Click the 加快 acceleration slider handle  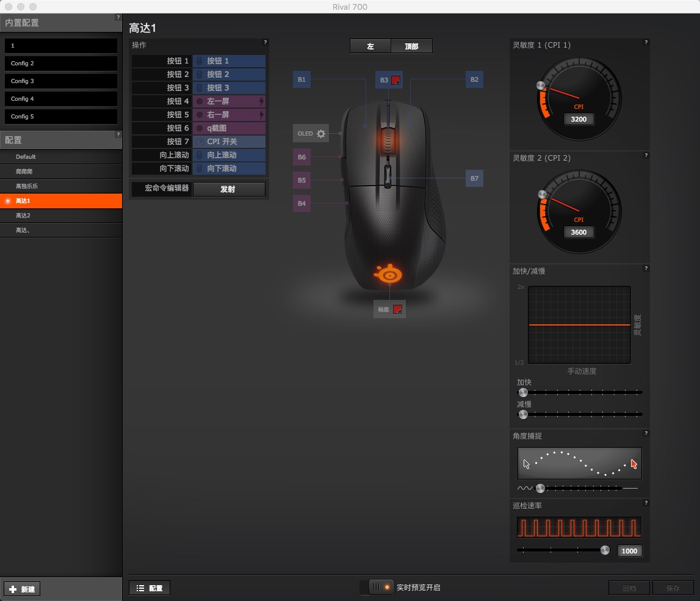point(523,392)
